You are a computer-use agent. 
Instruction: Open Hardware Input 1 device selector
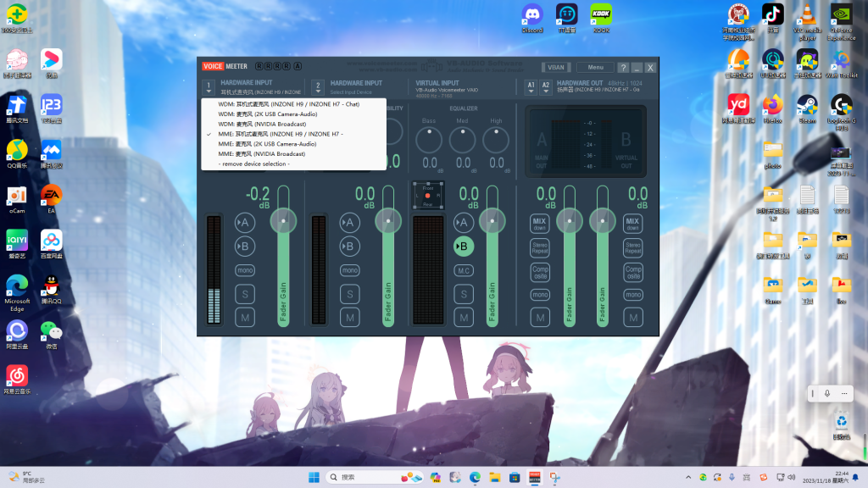209,87
